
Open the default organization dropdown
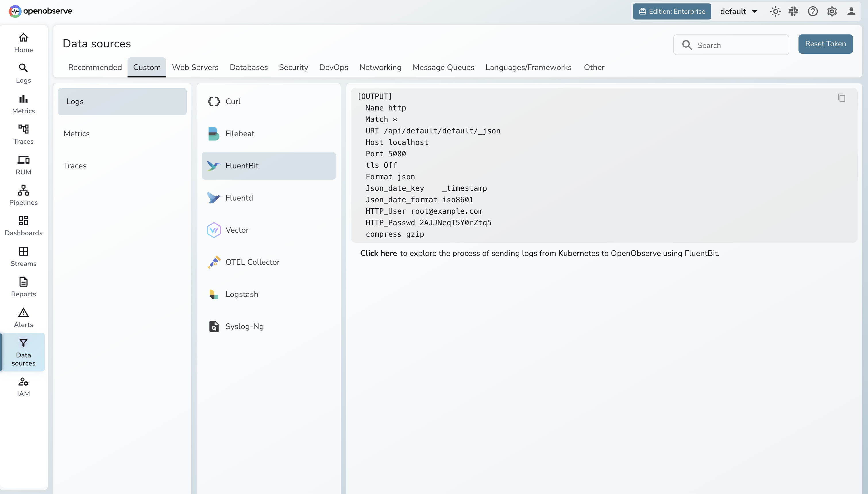pos(738,11)
